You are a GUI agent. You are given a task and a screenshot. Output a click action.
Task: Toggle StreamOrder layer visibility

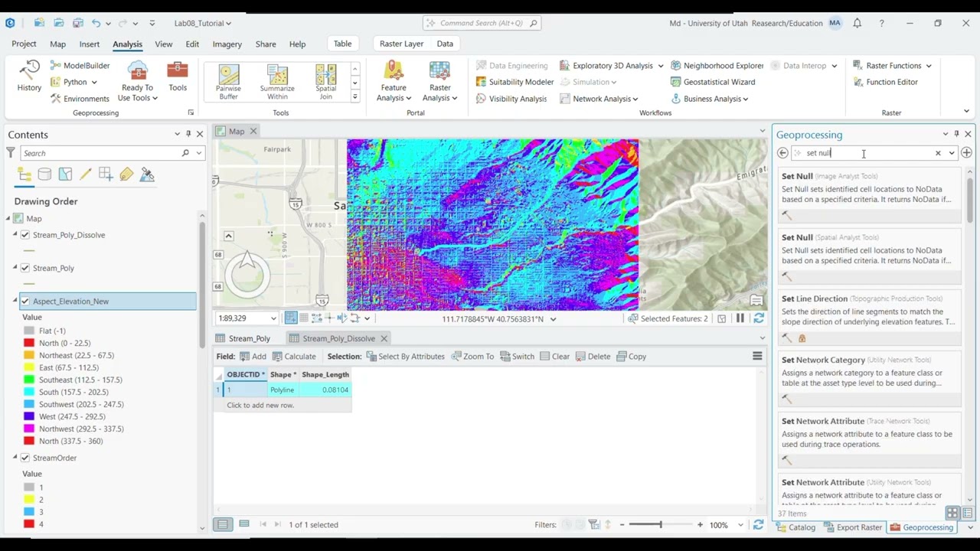point(25,458)
